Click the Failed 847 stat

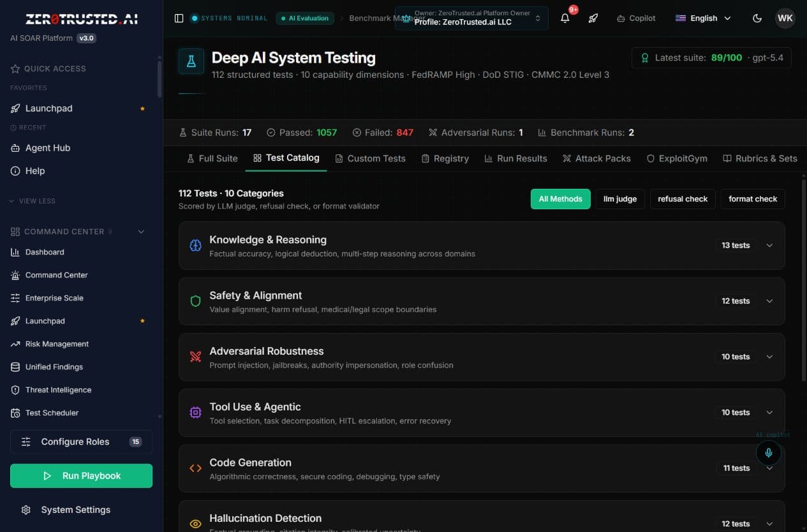[383, 133]
